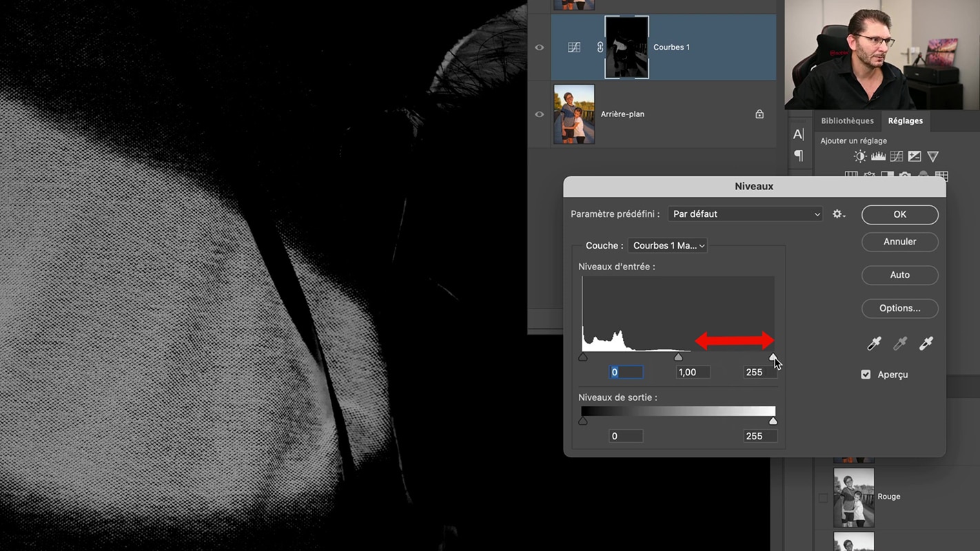Image resolution: width=980 pixels, height=551 pixels.
Task: Add a Vibrance adjustment from Réglages panel
Action: [x=932, y=156]
